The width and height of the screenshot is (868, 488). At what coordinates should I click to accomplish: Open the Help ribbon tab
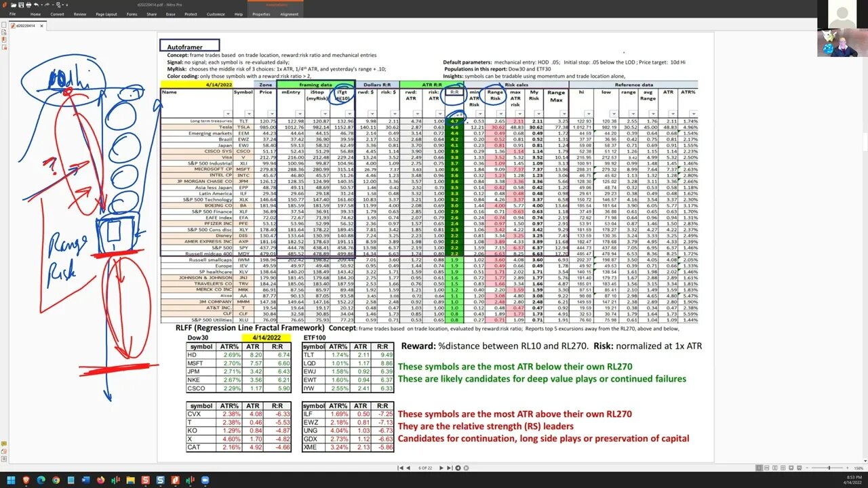[x=238, y=14]
